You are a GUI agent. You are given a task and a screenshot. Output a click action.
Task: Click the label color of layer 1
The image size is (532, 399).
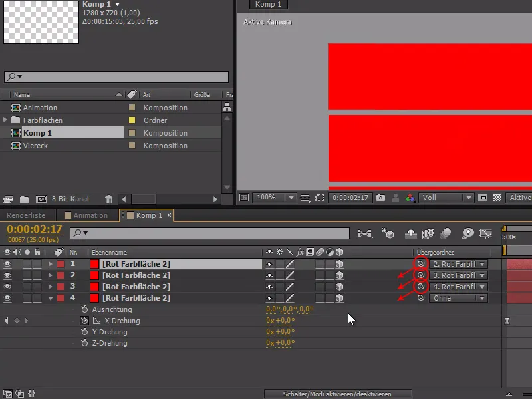click(61, 264)
